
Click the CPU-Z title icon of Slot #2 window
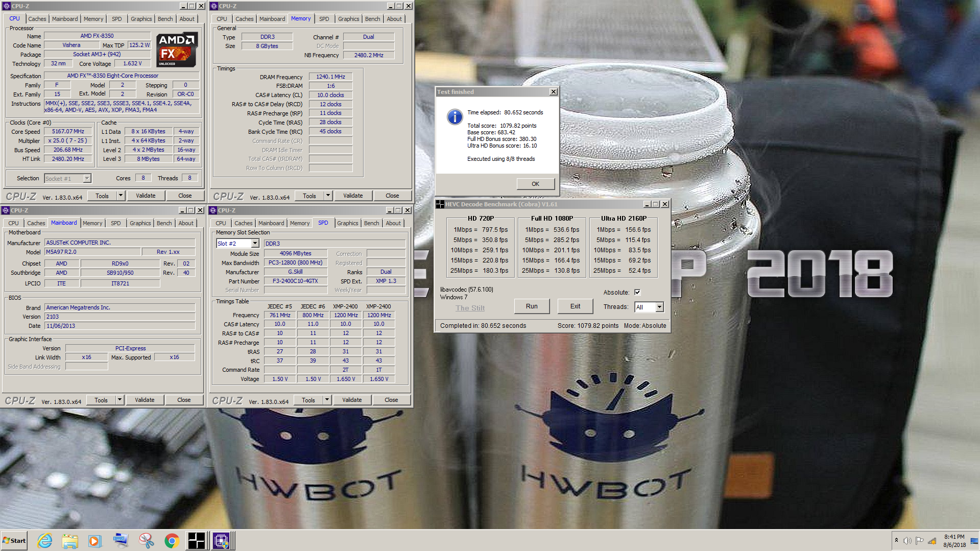point(213,210)
